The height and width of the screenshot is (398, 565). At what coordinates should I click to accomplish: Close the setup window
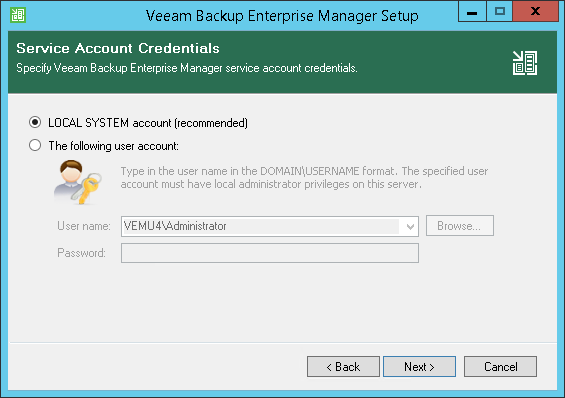tap(535, 12)
